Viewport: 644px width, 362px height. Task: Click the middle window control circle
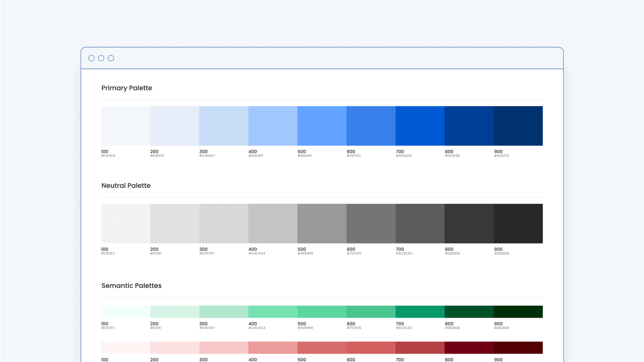coord(101,58)
